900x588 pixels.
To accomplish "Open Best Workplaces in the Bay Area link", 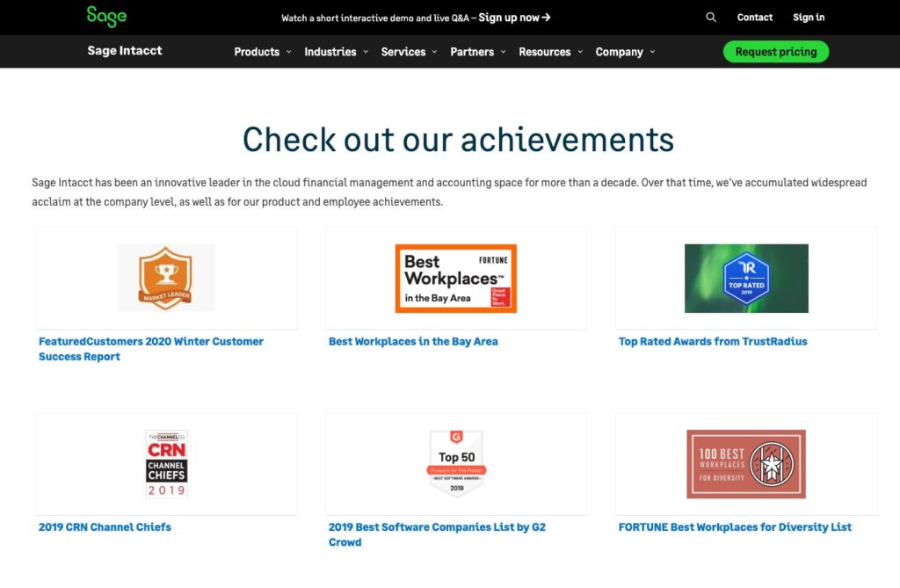I will 413,341.
